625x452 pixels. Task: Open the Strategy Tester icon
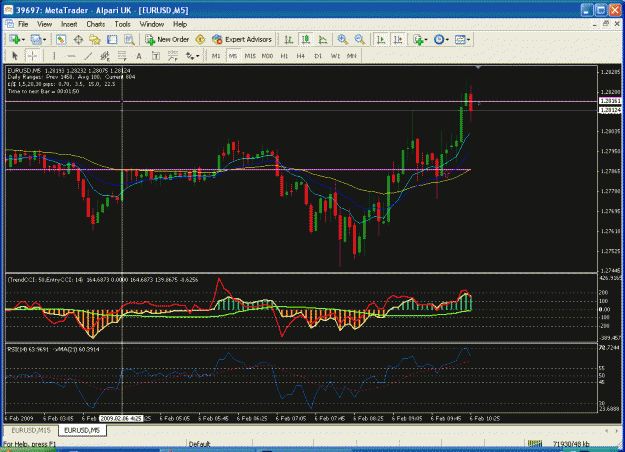129,39
